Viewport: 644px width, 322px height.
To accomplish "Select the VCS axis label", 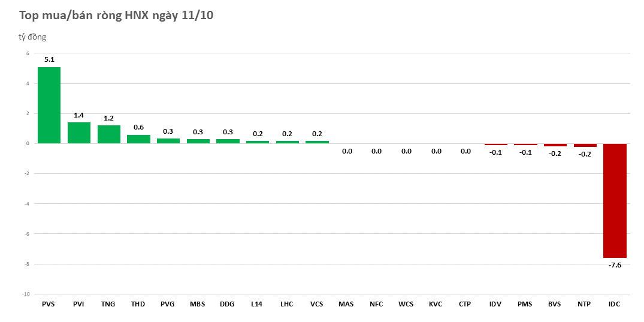I will 316,304.
